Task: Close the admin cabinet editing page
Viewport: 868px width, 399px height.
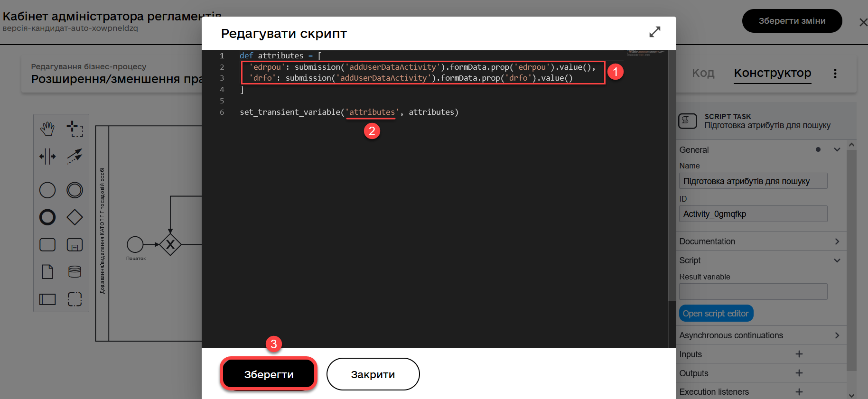Action: (863, 22)
